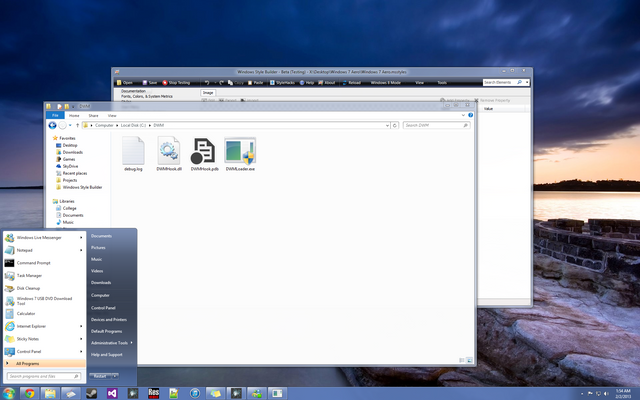Open Internet Explorer in Start menu

click(x=44, y=326)
